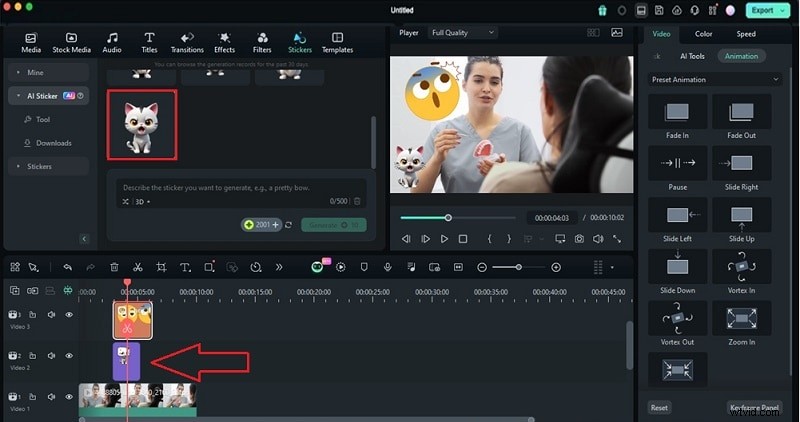
Task: Step back one frame
Action: pyautogui.click(x=406, y=239)
